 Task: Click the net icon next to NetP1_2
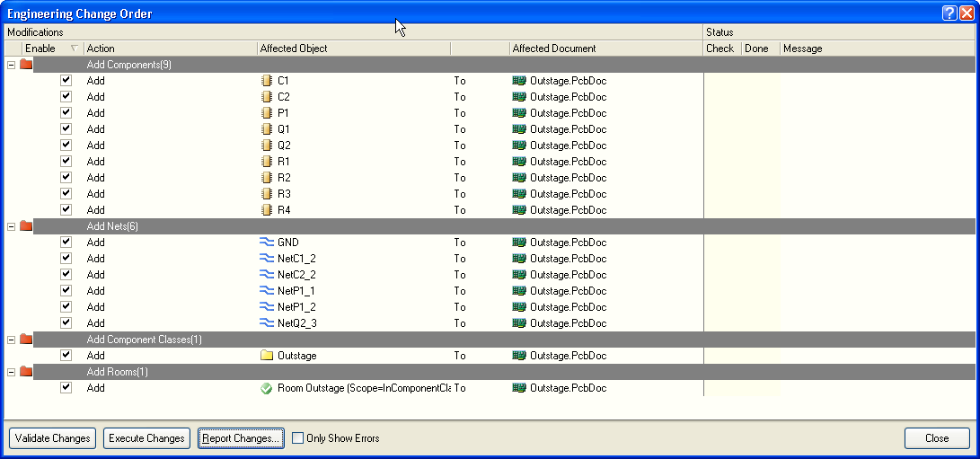(x=266, y=307)
